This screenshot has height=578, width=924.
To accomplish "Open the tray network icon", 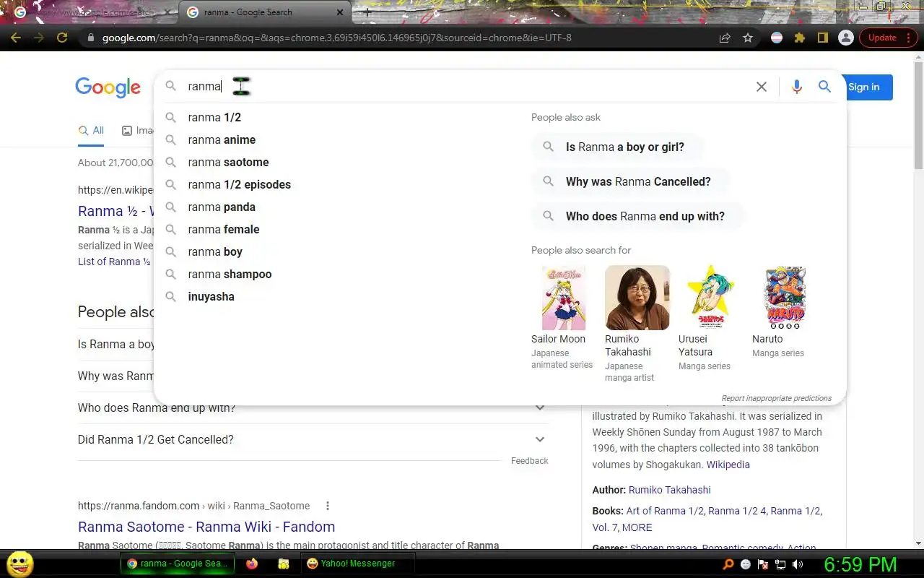I will tap(780, 564).
